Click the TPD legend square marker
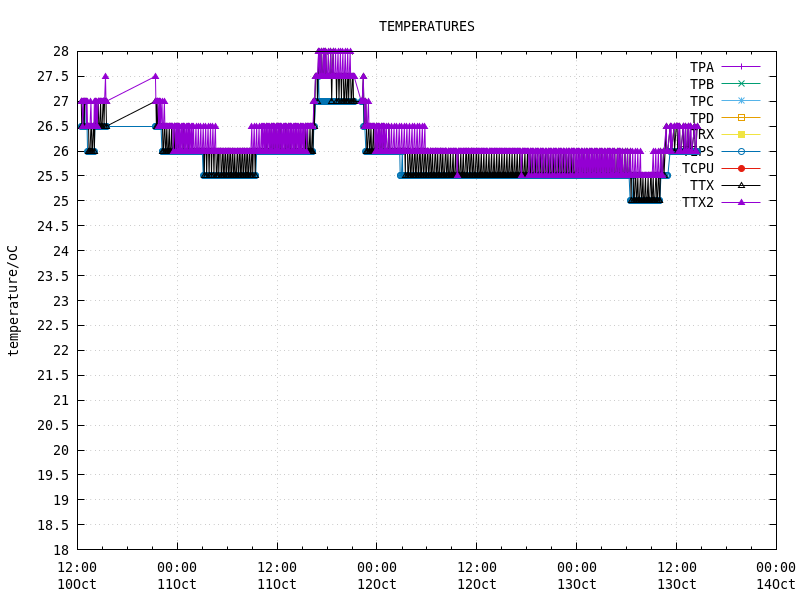 coord(741,118)
